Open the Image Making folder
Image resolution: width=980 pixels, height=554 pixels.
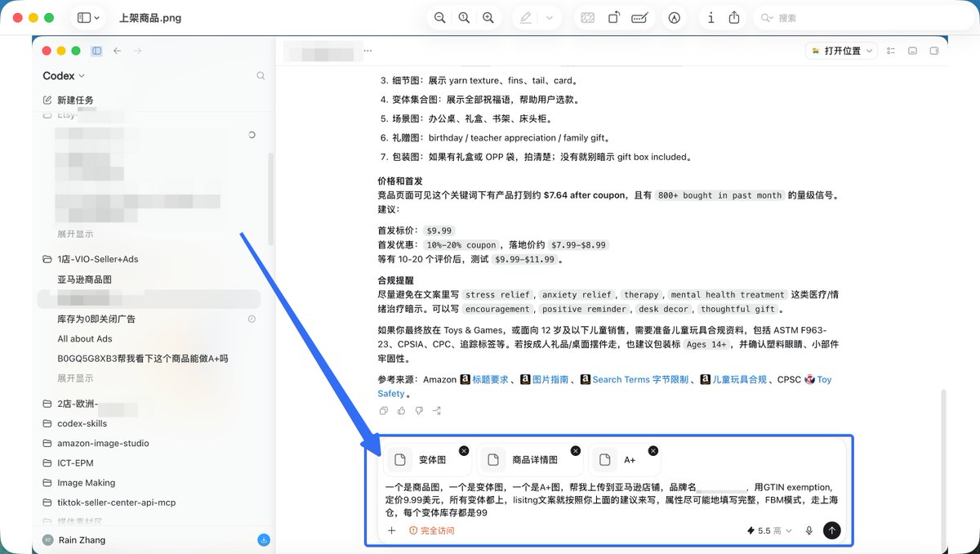click(x=78, y=483)
